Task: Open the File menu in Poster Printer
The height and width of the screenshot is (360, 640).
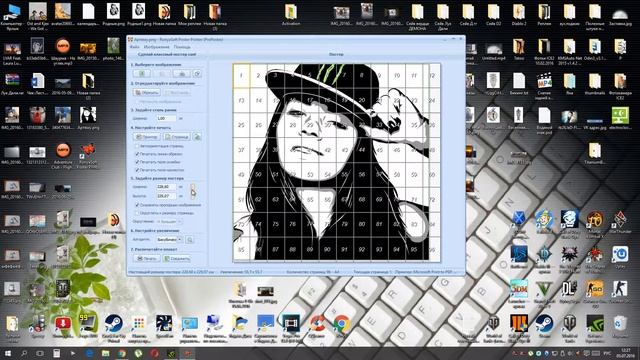Action: 134,47
